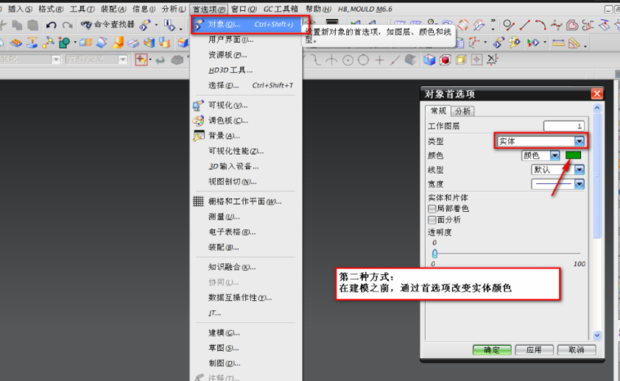Open the 窗口 menu in menu bar

(244, 9)
